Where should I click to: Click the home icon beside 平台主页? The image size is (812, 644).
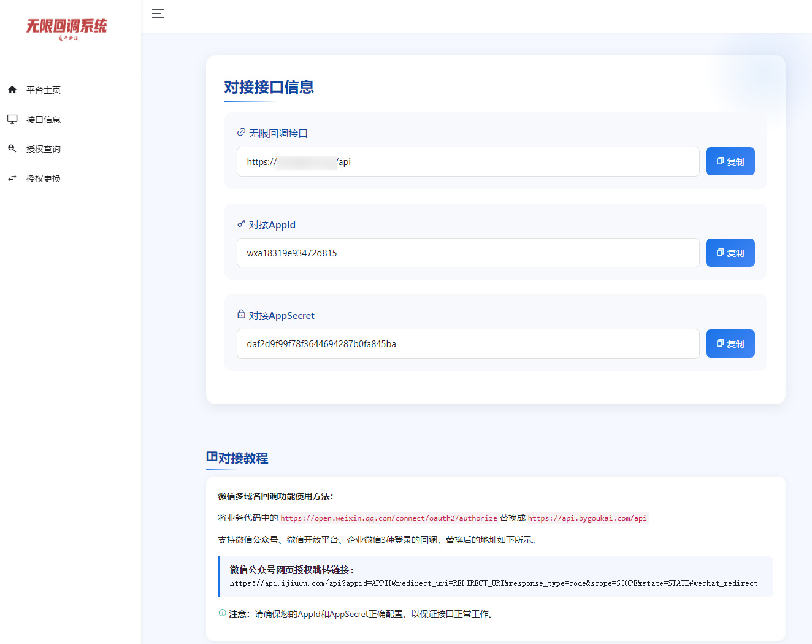pyautogui.click(x=12, y=90)
